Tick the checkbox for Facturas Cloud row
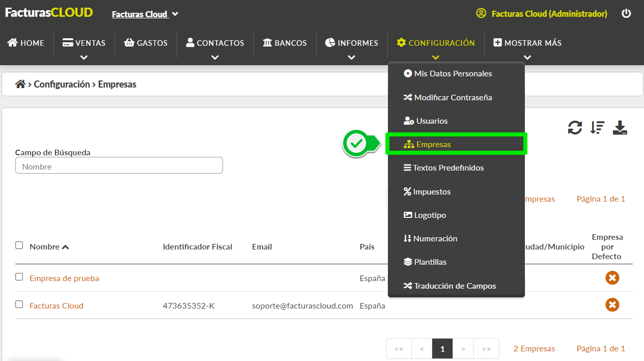The image size is (644, 361). click(19, 304)
